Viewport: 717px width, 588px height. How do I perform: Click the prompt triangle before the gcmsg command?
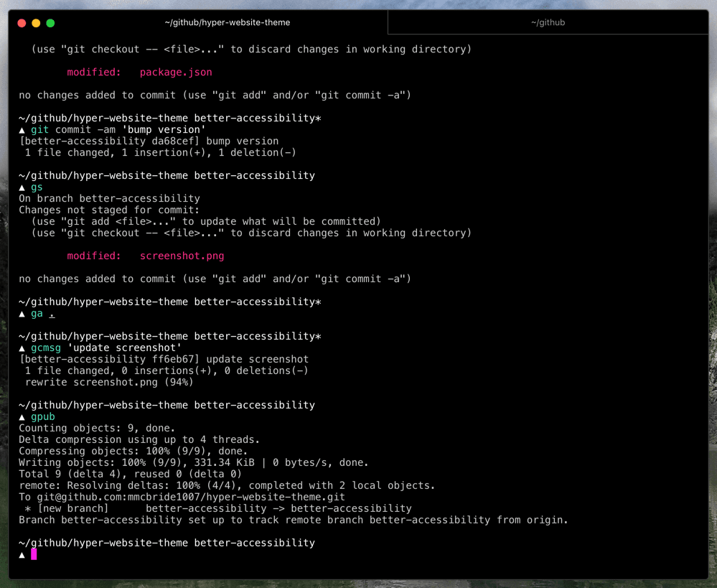pos(22,348)
